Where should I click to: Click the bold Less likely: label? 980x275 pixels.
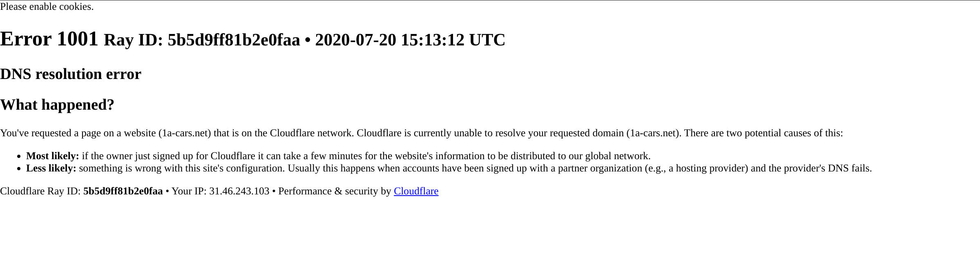tap(51, 168)
